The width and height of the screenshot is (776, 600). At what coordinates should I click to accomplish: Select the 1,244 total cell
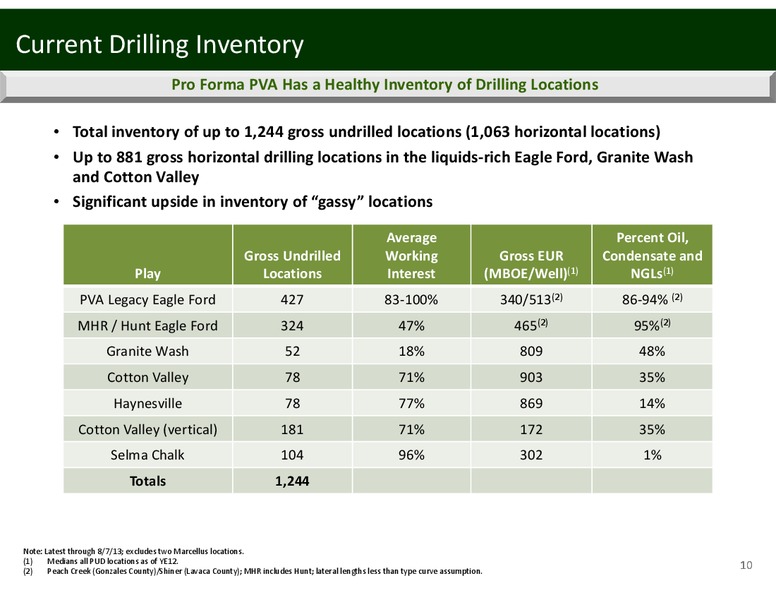coord(292,481)
